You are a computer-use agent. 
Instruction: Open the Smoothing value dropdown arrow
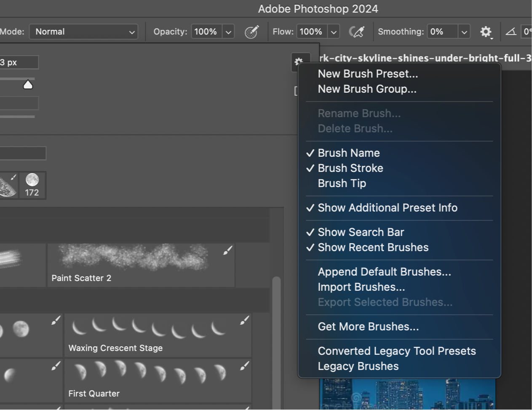tap(464, 32)
